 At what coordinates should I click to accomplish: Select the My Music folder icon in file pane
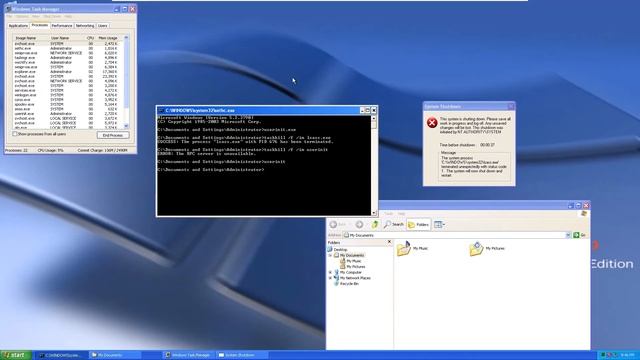click(404, 249)
